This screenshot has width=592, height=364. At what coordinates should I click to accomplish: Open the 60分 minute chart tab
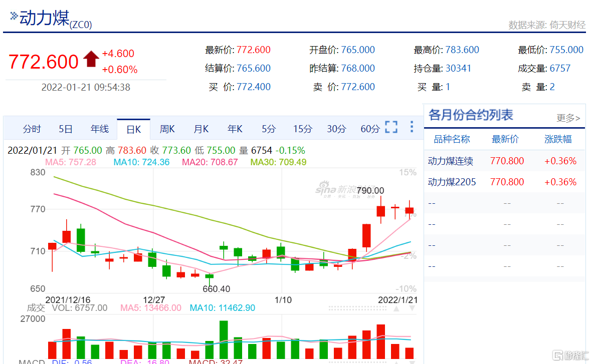pyautogui.click(x=370, y=129)
